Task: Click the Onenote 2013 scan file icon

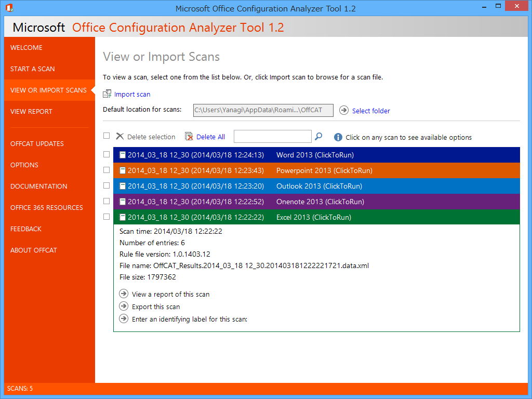Action: point(123,202)
